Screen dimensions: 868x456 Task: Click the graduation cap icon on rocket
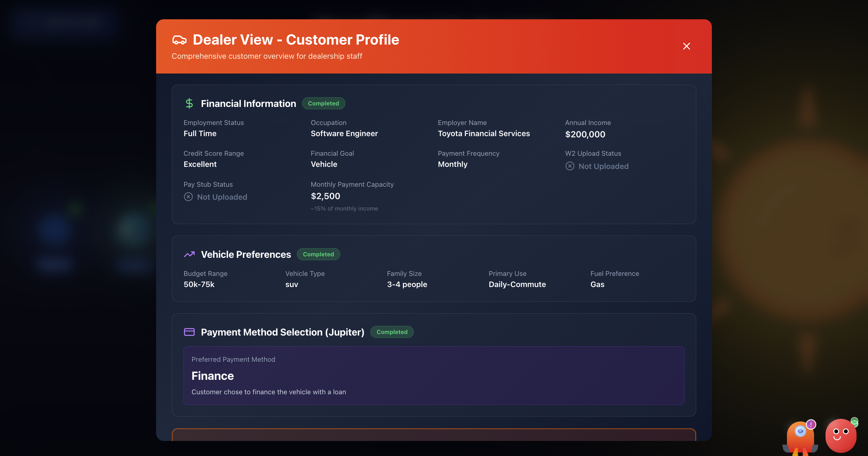coord(800,431)
